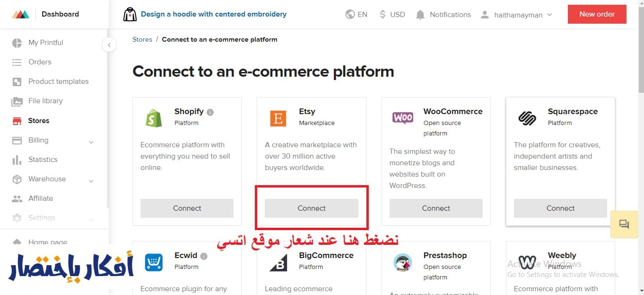Viewport: 644px width, 295px height.
Task: Click the globe language icon
Action: click(350, 15)
